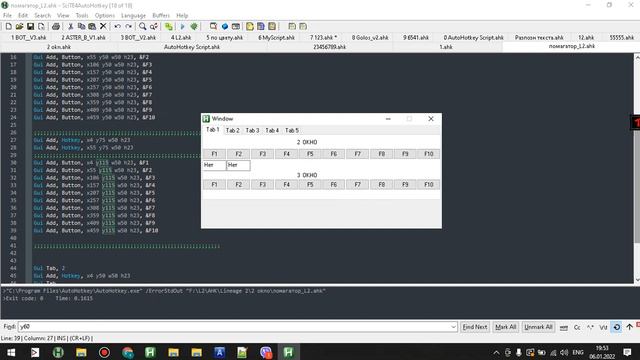
Task: Expand the Find history dropdown
Action: pyautogui.click(x=453, y=327)
